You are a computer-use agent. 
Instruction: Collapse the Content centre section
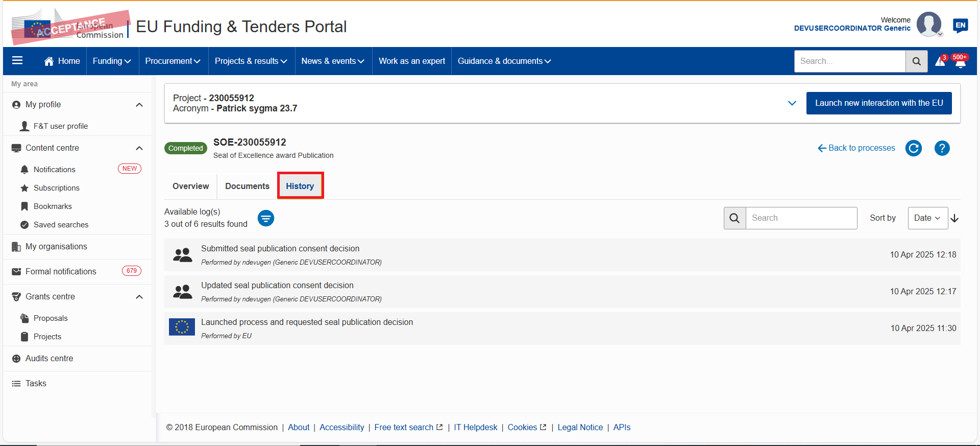[139, 148]
